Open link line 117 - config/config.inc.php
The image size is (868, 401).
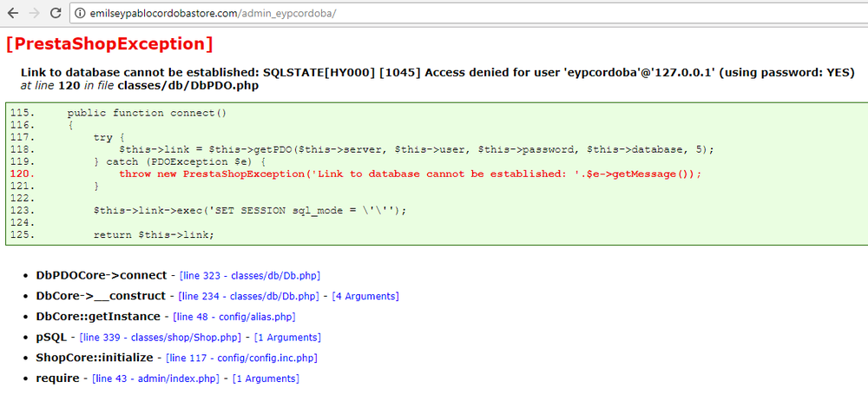tap(241, 358)
